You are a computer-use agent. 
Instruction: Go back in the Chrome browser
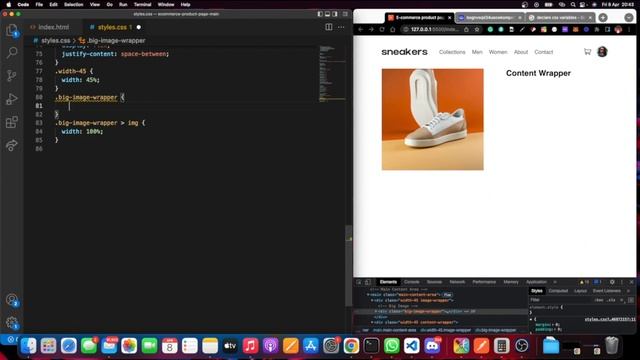coord(360,29)
